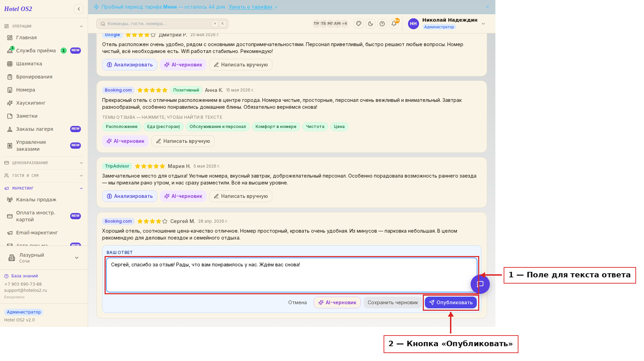Select the Комфорт в номере tag
The width and height of the screenshot is (644, 361).
coord(276,127)
